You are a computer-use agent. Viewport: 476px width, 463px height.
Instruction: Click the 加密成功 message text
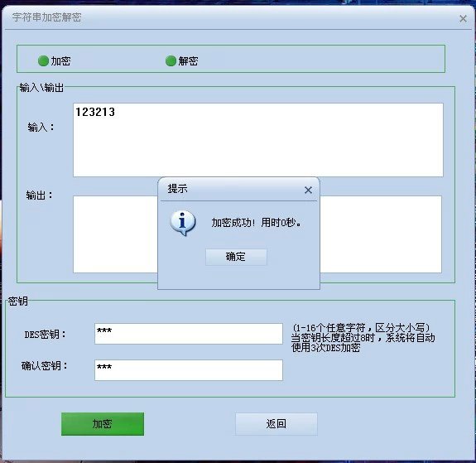pyautogui.click(x=257, y=223)
